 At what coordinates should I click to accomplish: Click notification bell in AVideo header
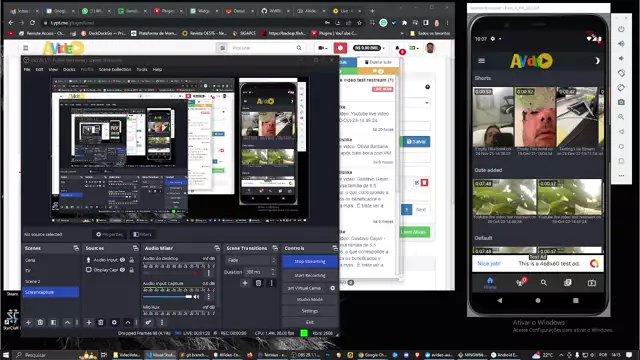click(x=399, y=49)
